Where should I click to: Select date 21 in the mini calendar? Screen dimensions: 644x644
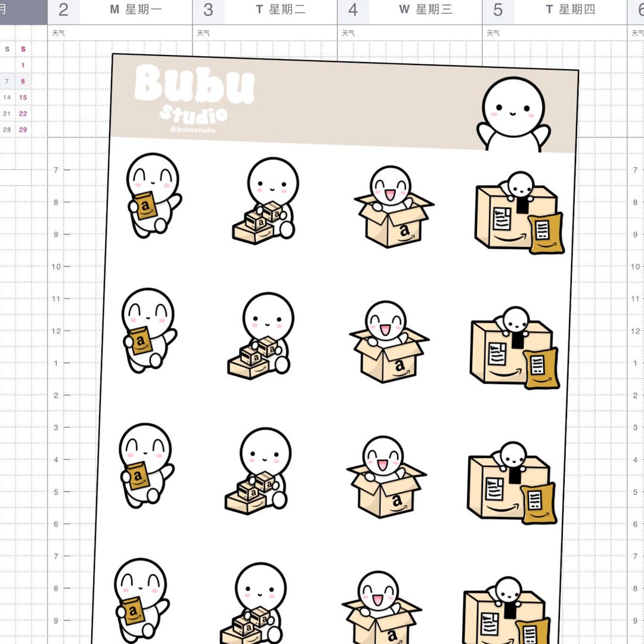(x=7, y=114)
